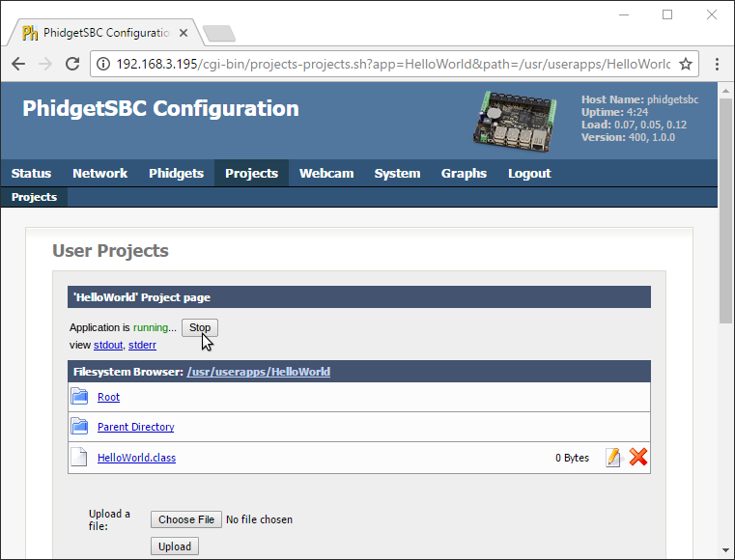735x560 pixels.
Task: Open the Graphs menu
Action: coord(464,174)
